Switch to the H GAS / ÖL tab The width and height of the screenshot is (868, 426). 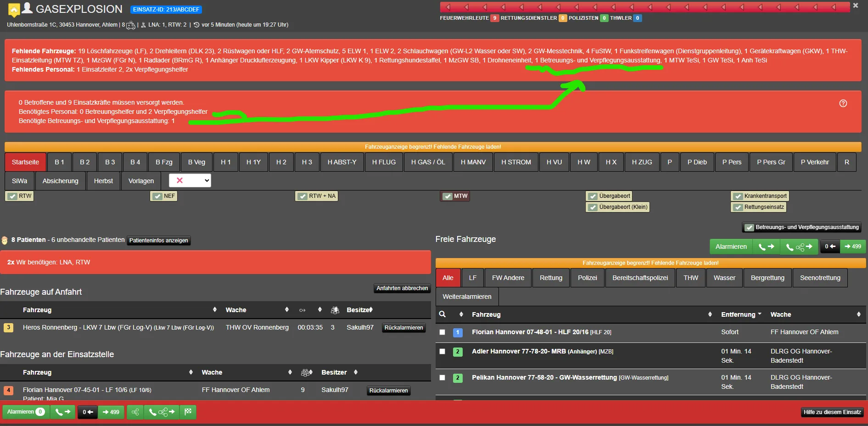tap(428, 162)
